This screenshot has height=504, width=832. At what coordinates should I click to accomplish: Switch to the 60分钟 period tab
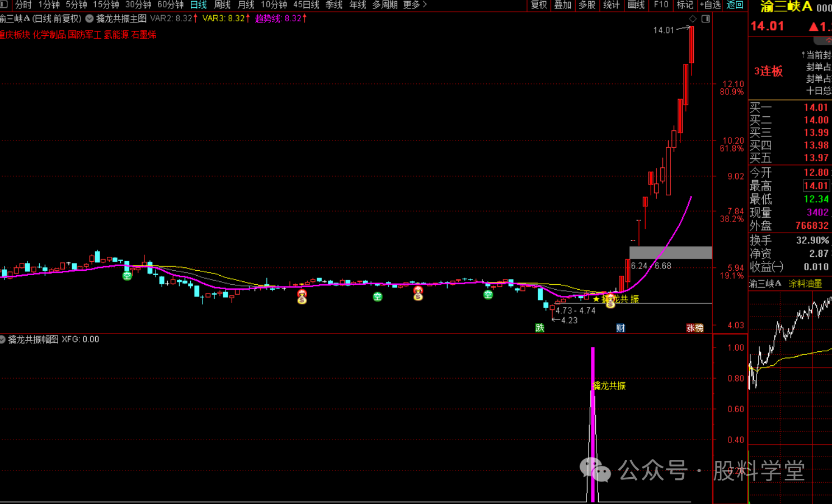(170, 5)
